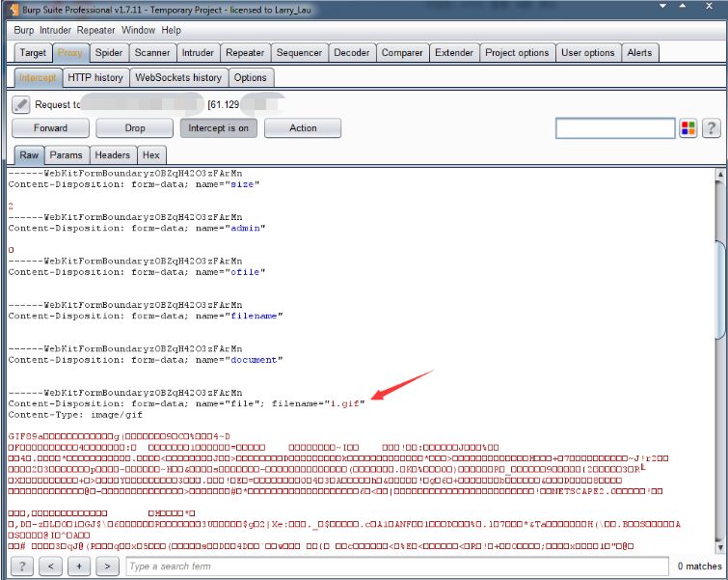Click the Type a search term field
This screenshot has width=728, height=580.
click(x=397, y=566)
